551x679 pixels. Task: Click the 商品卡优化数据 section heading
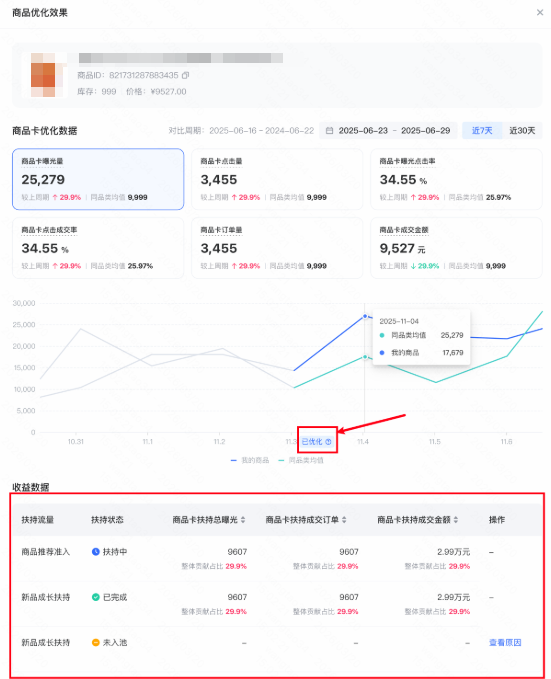[x=45, y=130]
